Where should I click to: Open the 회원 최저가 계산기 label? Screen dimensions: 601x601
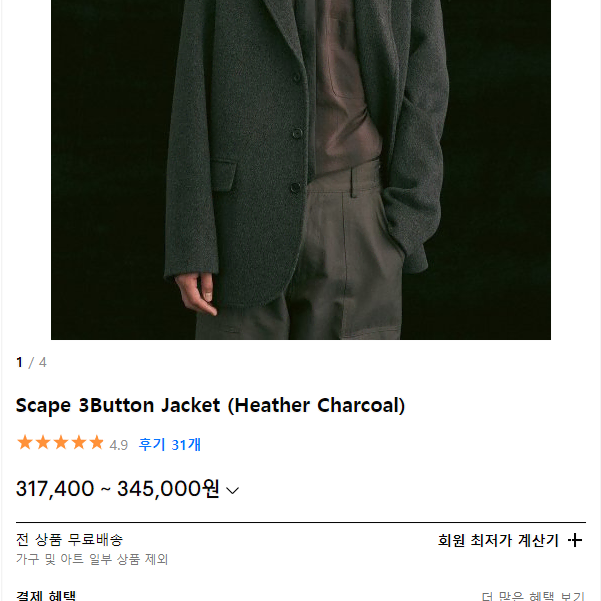pyautogui.click(x=498, y=540)
